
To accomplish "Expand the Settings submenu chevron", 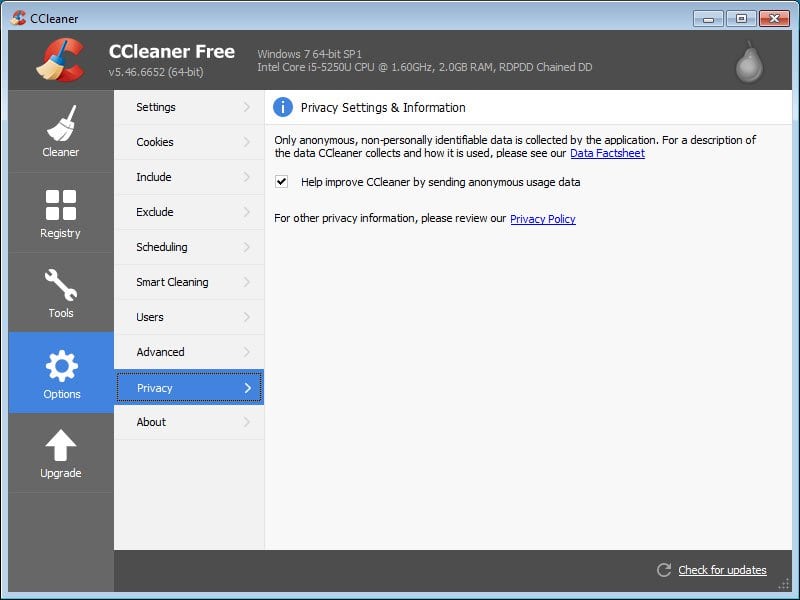I will pyautogui.click(x=247, y=107).
